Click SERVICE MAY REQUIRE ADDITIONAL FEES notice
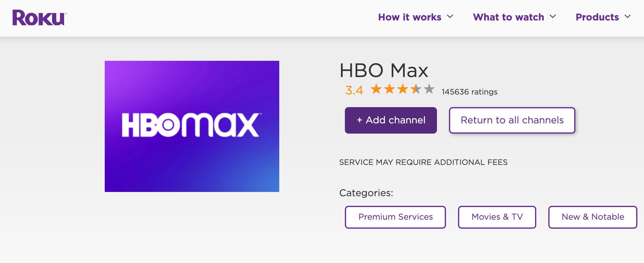The height and width of the screenshot is (263, 644). (x=423, y=162)
